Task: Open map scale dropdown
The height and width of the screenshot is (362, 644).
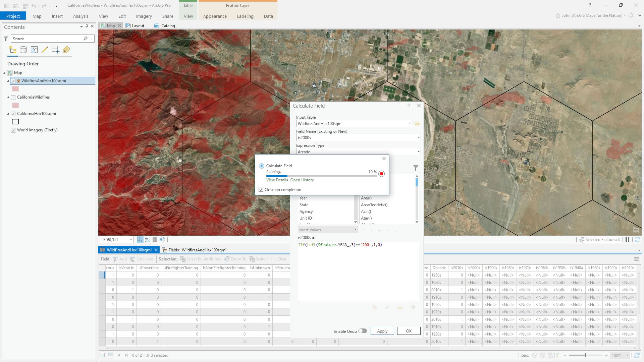Action: coord(131,240)
